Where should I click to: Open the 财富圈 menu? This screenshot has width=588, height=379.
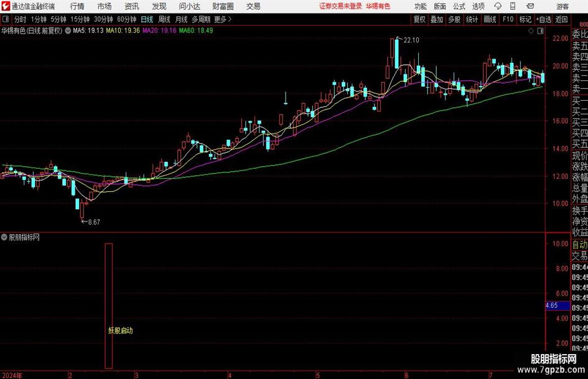click(x=223, y=6)
